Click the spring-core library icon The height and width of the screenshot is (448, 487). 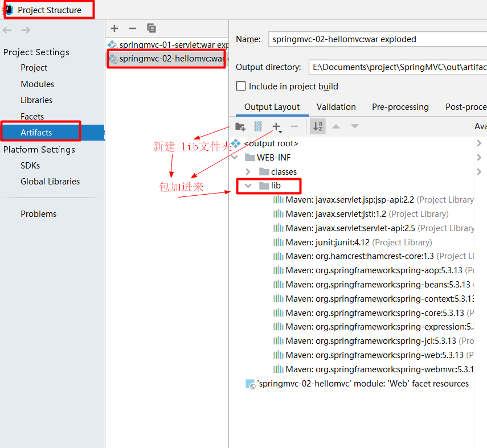[279, 313]
